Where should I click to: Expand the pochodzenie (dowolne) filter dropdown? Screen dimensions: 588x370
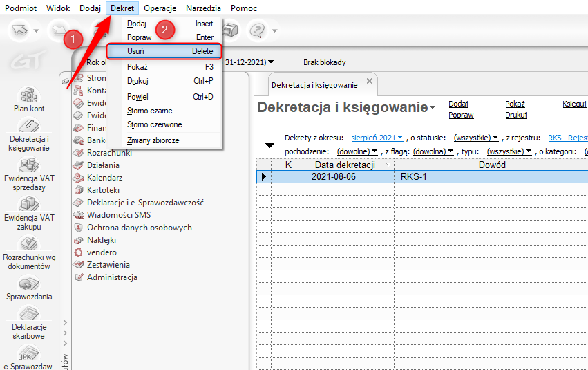click(357, 151)
